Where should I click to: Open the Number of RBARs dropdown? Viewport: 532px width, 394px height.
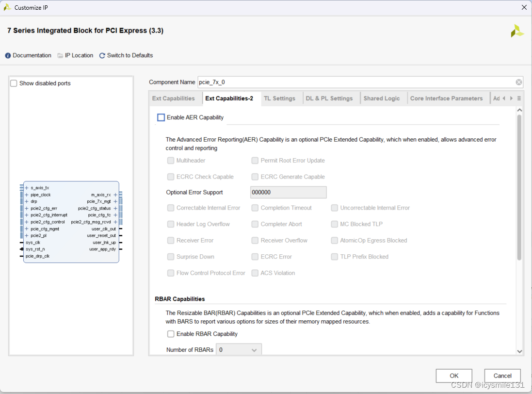point(239,350)
